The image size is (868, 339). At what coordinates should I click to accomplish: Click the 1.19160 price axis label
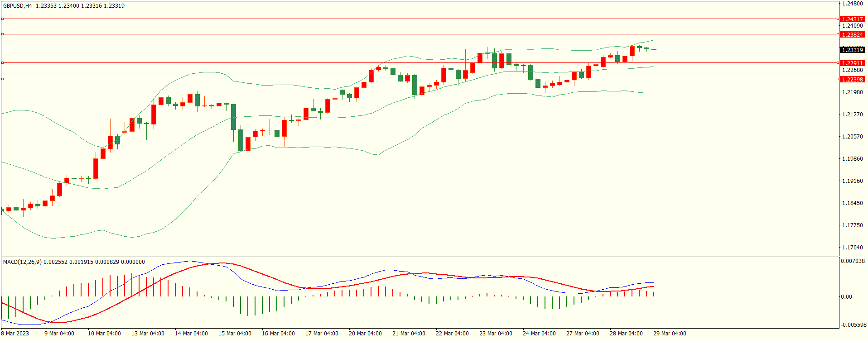pos(852,181)
